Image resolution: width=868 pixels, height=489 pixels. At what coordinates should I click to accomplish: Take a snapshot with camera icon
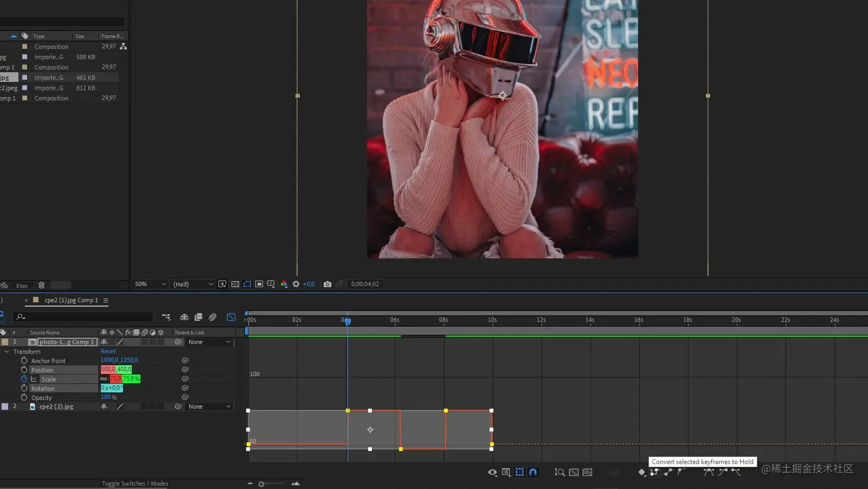327,284
